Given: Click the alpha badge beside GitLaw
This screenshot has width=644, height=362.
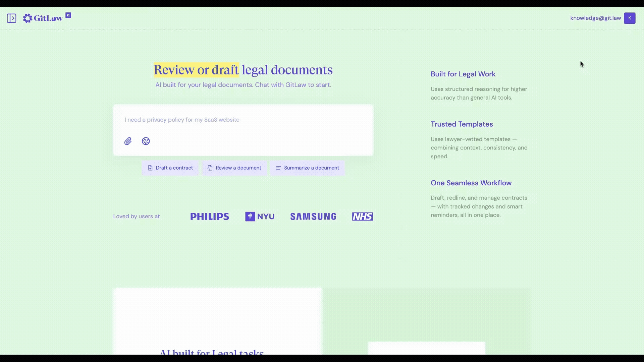Looking at the screenshot, I should [68, 15].
